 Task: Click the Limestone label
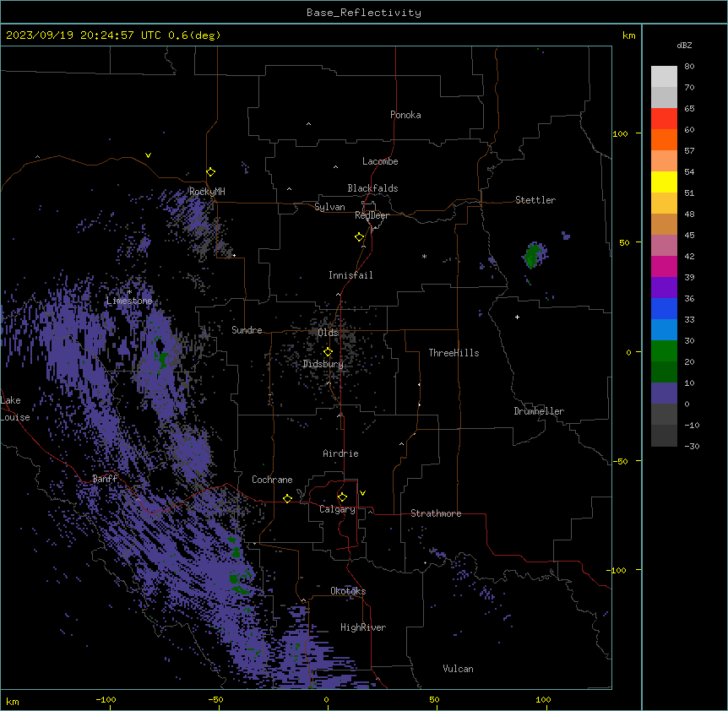(x=129, y=301)
